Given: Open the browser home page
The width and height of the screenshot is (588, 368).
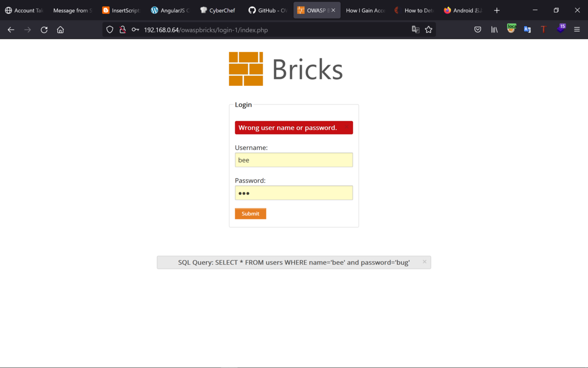Looking at the screenshot, I should [60, 30].
